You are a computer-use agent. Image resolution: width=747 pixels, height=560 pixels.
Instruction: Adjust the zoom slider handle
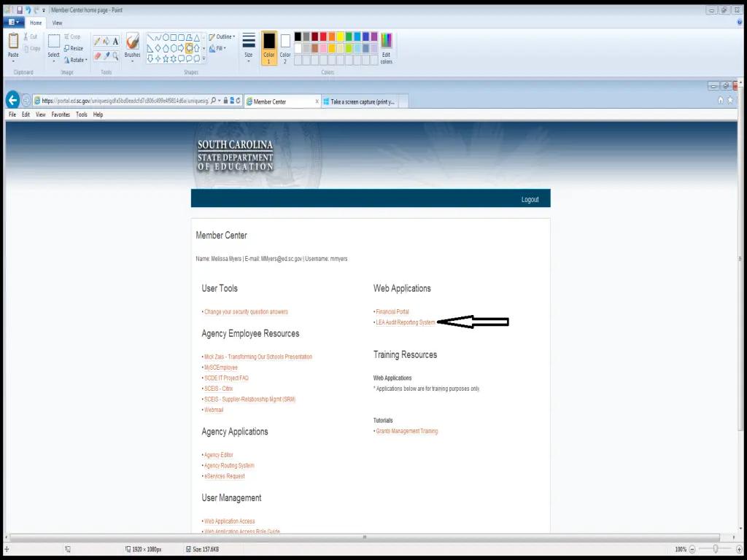point(715,549)
